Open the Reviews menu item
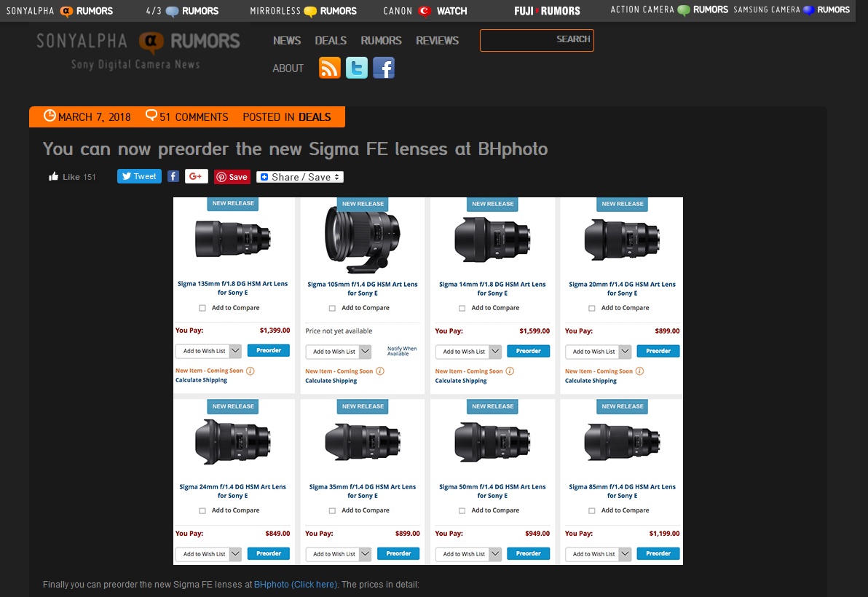Screen dimensions: 868x597 (438, 40)
